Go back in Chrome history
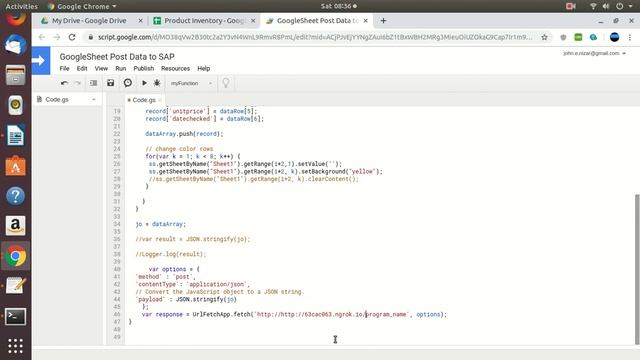Screen dimensions: 640x360 point(42,37)
